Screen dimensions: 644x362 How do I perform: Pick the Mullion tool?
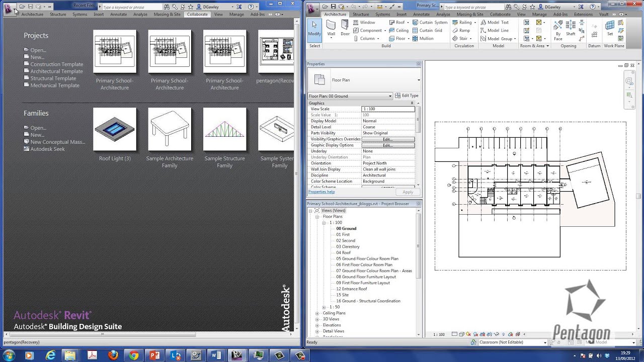click(x=423, y=39)
